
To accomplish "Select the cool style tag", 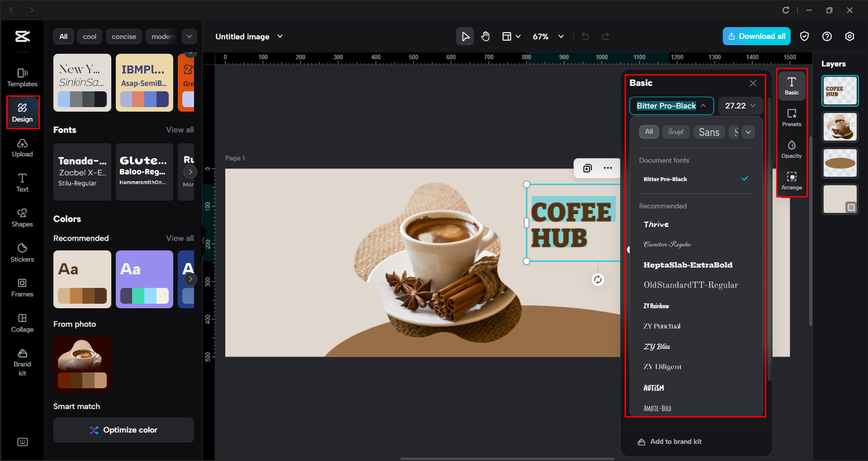I will [x=90, y=37].
